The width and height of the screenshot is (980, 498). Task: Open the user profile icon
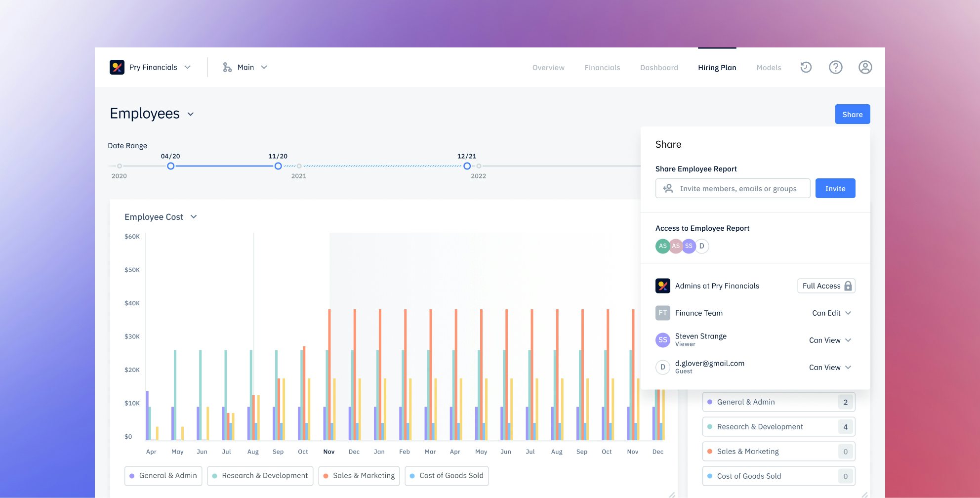point(865,67)
